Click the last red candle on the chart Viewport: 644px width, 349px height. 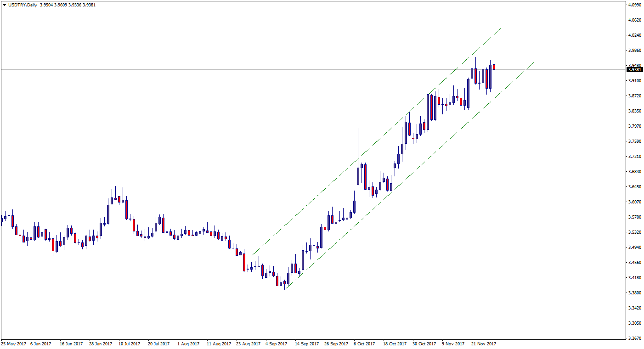click(494, 67)
